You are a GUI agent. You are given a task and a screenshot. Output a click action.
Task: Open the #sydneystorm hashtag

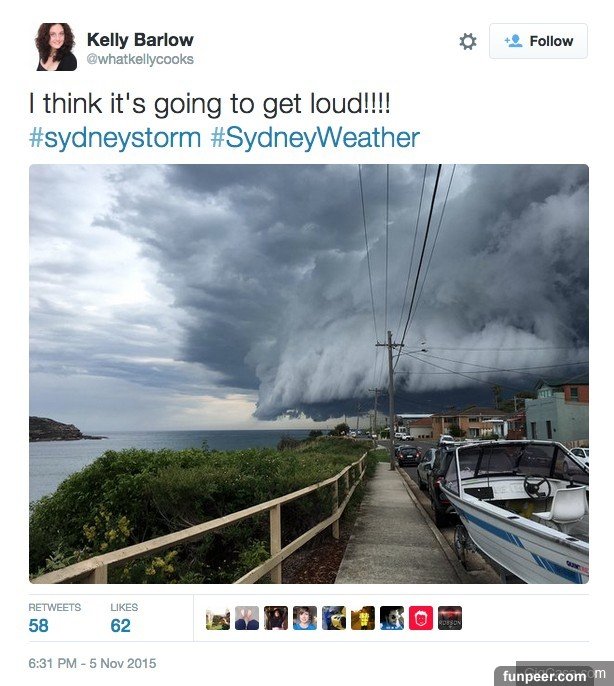tap(115, 137)
